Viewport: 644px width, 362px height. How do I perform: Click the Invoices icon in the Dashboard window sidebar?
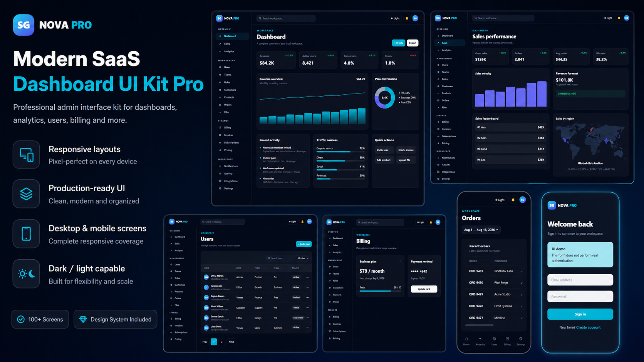point(220,135)
